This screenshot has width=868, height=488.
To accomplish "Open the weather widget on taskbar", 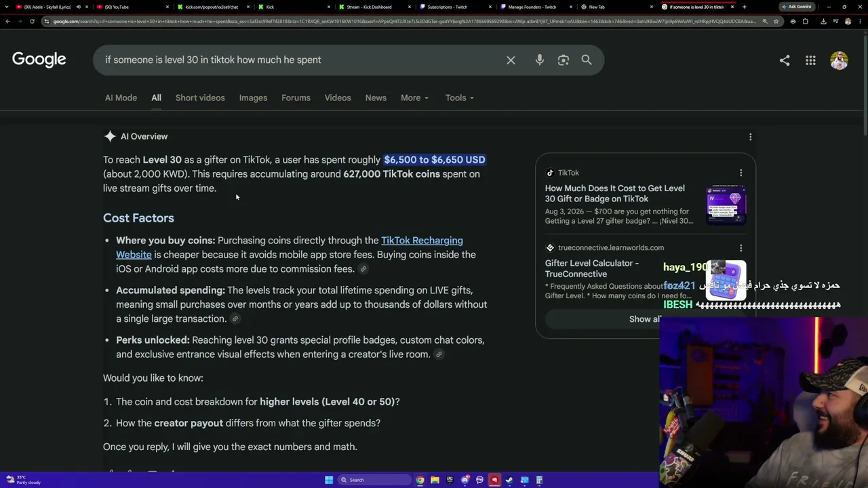I will pos(24,480).
